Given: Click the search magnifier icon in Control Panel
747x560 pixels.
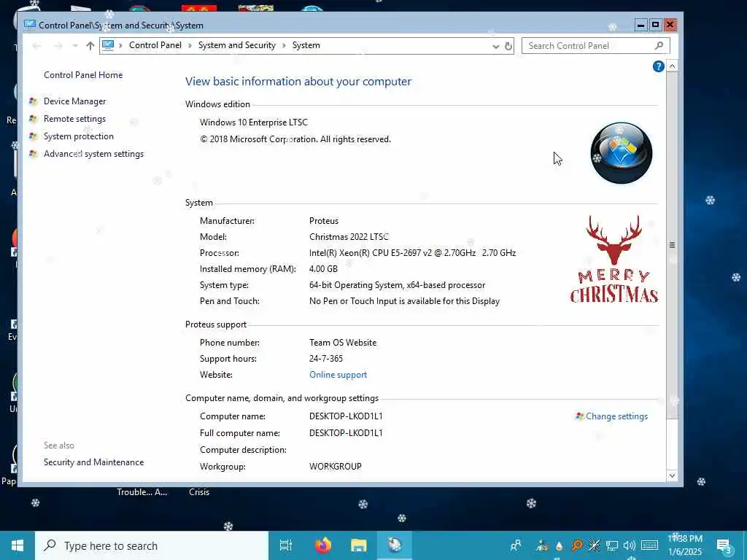Looking at the screenshot, I should pos(659,46).
